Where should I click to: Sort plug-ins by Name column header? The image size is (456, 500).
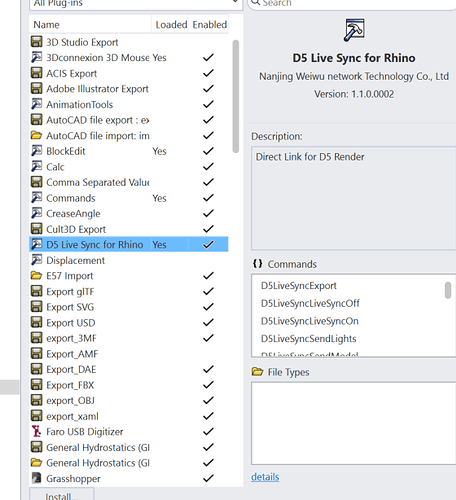click(x=90, y=24)
